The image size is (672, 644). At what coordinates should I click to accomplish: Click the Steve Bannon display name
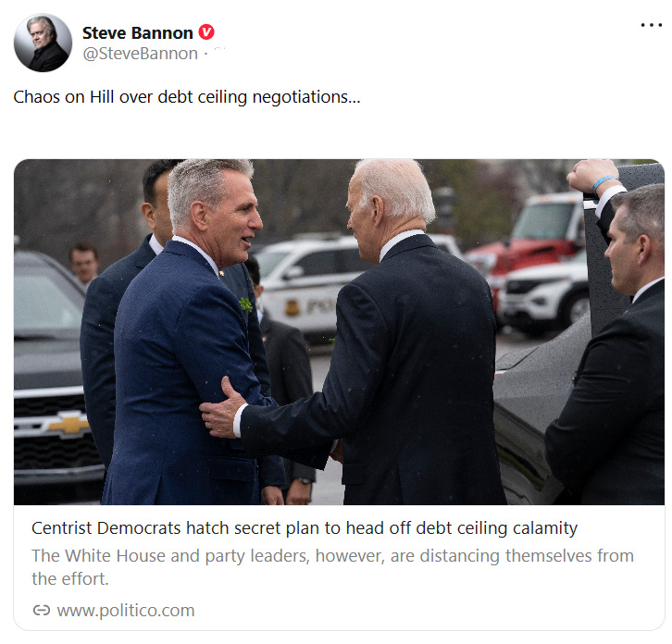[138, 33]
